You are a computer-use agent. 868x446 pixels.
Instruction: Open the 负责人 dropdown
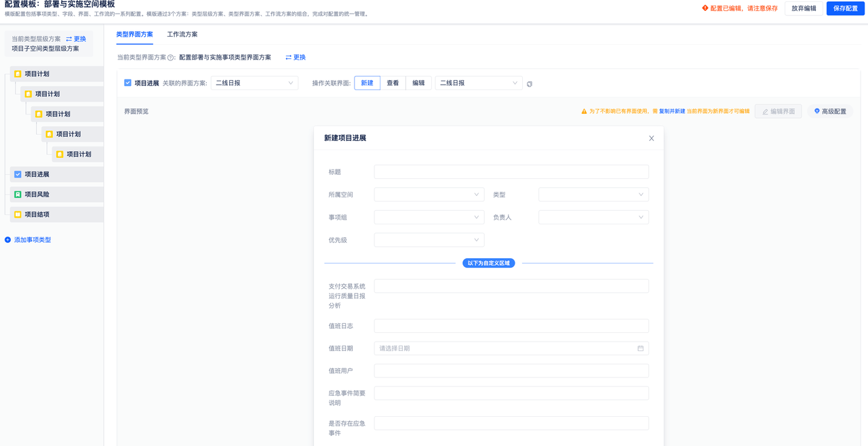(593, 218)
